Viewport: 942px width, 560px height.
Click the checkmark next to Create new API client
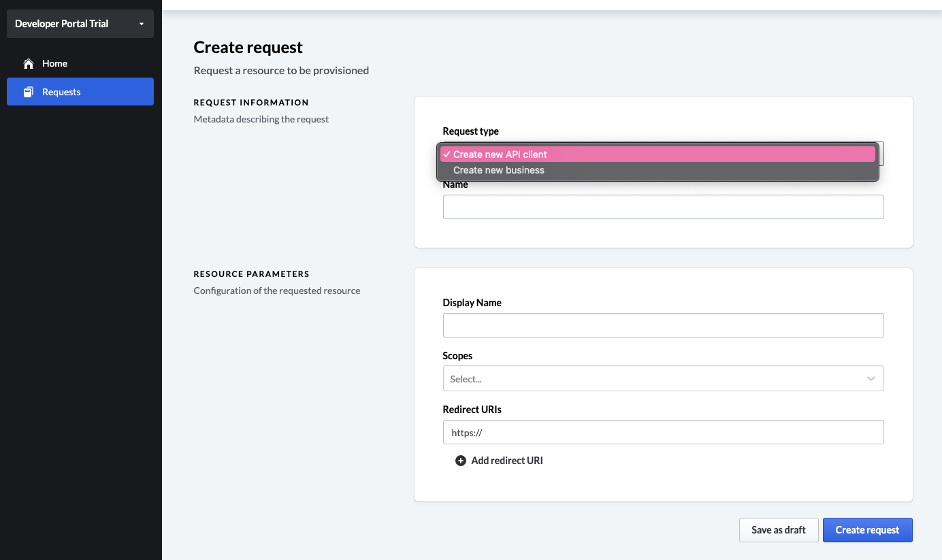446,154
